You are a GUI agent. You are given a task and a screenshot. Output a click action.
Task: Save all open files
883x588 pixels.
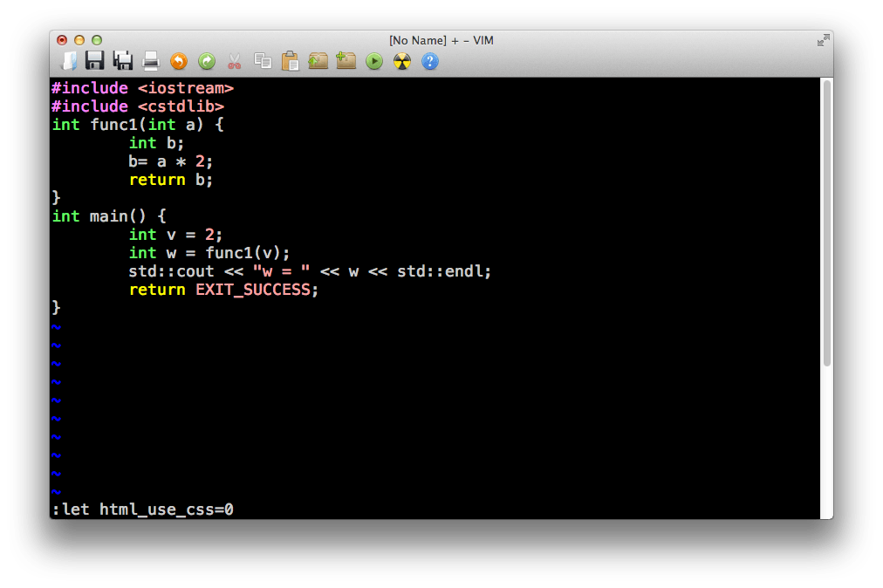(x=123, y=61)
